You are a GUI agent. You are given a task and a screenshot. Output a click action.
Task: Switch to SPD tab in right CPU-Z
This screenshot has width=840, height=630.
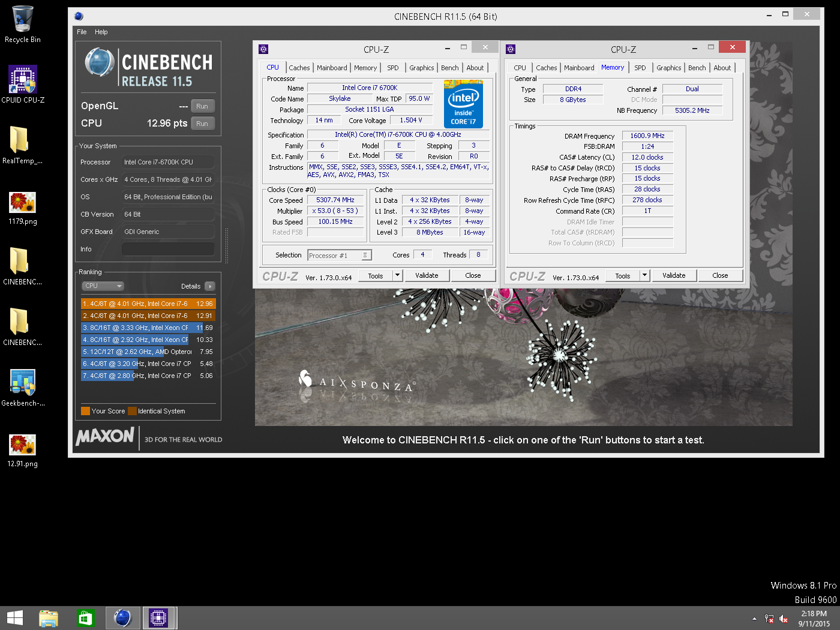(640, 68)
